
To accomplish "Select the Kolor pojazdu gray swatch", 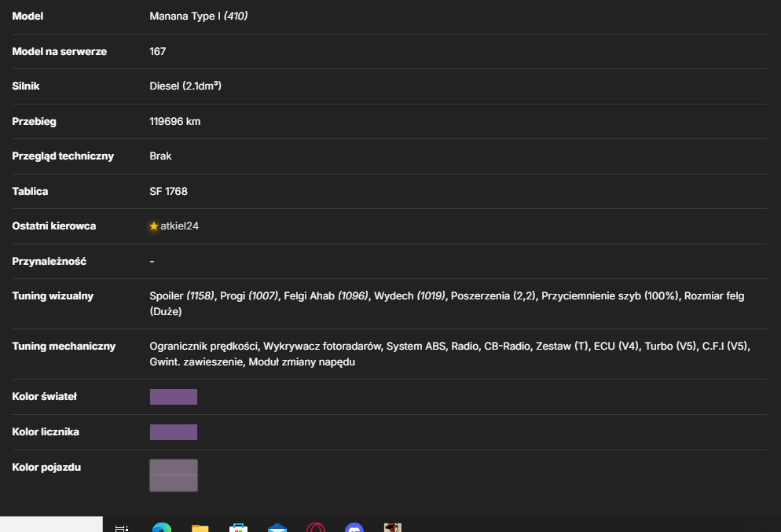I will click(174, 475).
